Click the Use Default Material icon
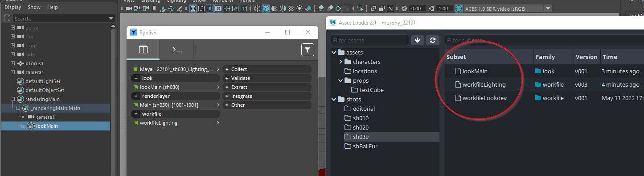This screenshot has height=176, width=644. point(274,8)
